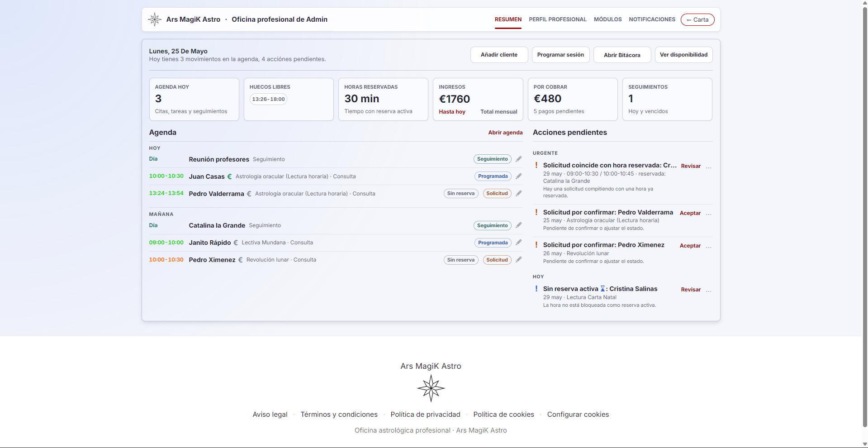
Task: Open the Módulos tab
Action: point(607,19)
